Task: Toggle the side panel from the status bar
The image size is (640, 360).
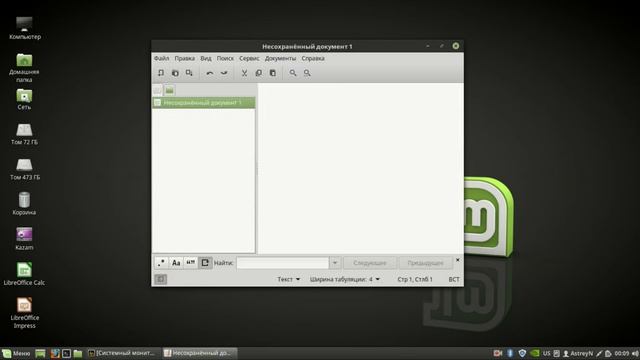Action: pyautogui.click(x=160, y=279)
